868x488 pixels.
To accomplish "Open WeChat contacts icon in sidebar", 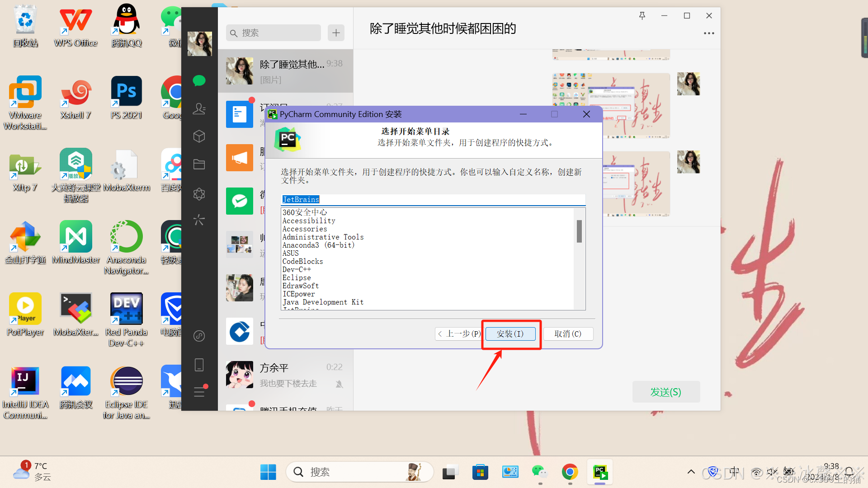I will [199, 108].
